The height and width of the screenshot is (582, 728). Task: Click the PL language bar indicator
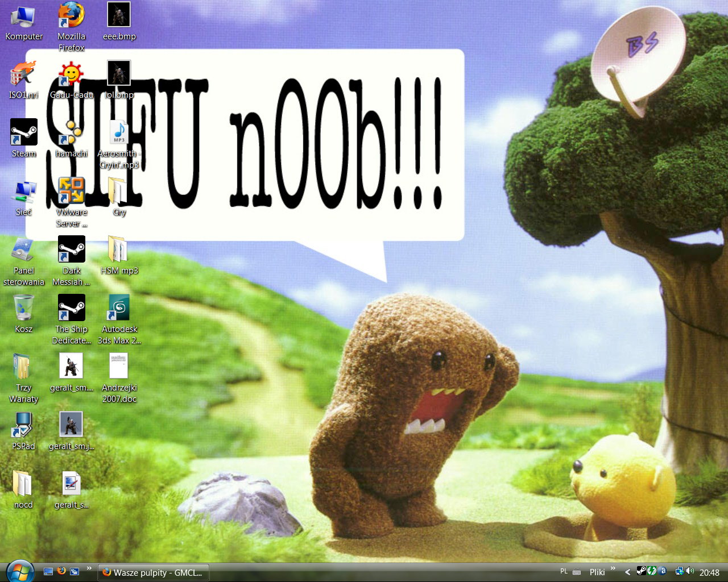point(564,572)
